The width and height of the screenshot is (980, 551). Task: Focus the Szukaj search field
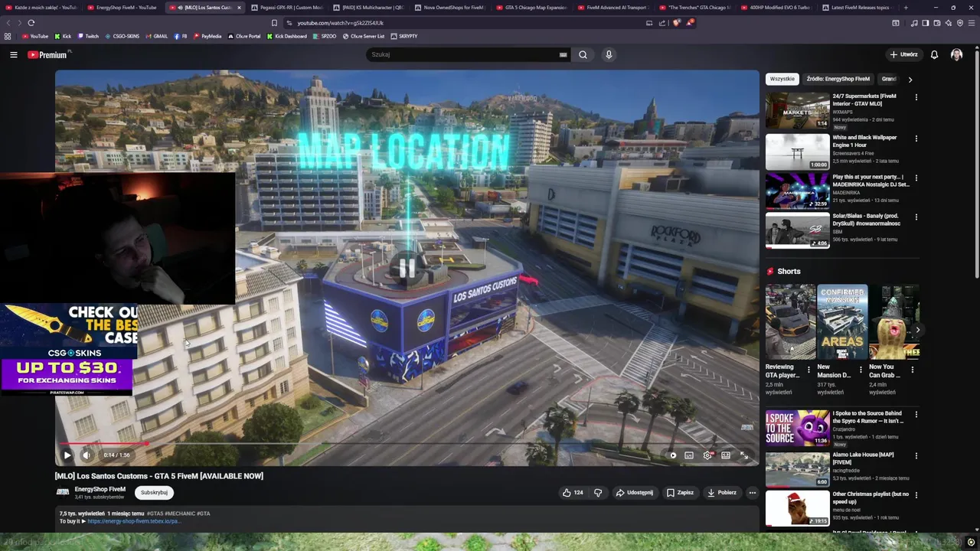tap(463, 55)
